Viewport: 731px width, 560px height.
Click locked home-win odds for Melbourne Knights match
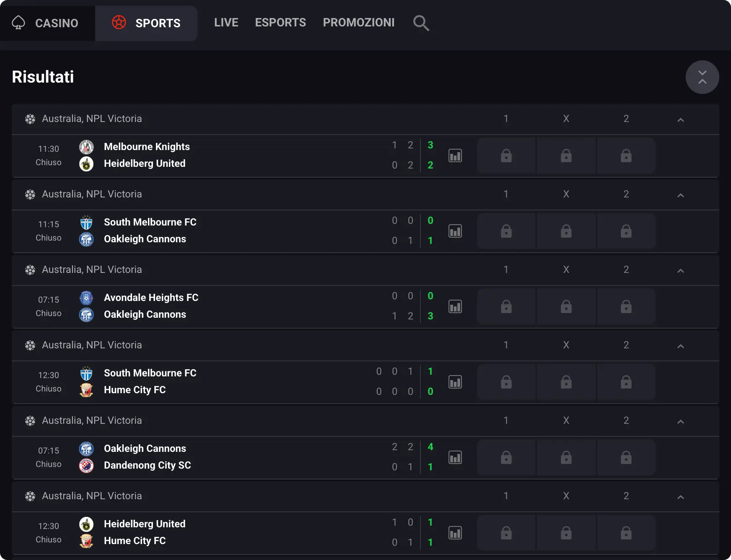coord(506,156)
